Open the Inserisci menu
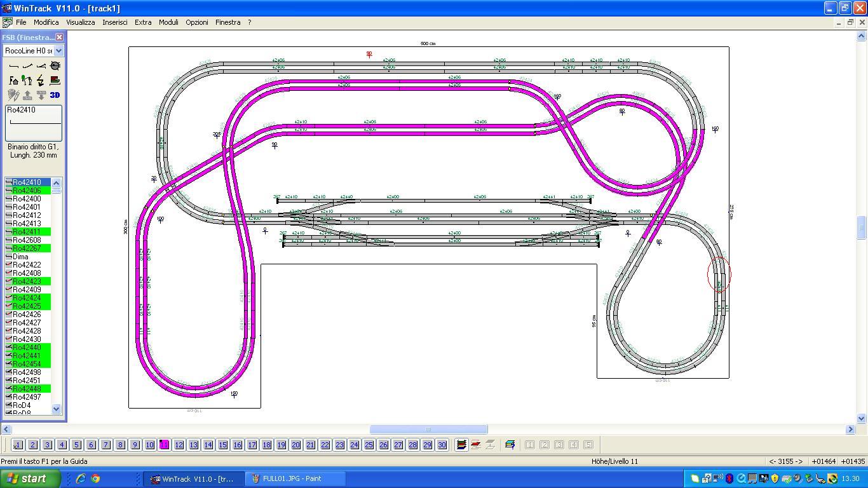Viewport: 868px width, 488px height. pos(115,22)
